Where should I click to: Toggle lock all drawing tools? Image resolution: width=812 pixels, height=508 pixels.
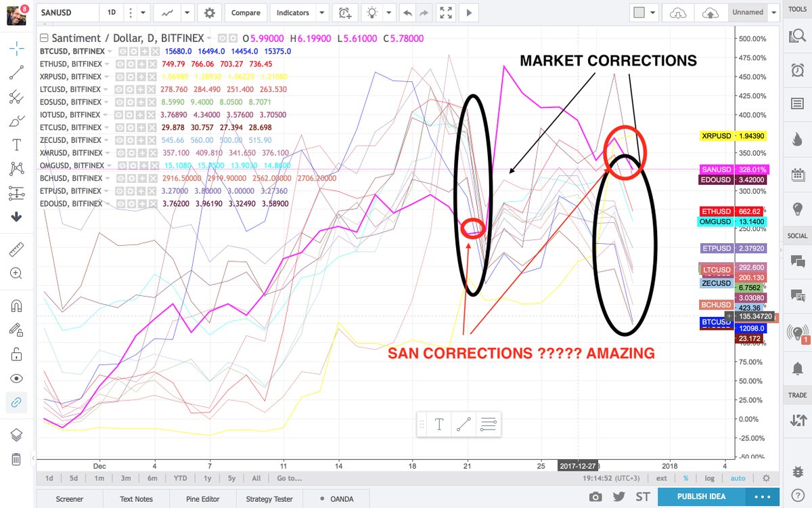tap(17, 354)
